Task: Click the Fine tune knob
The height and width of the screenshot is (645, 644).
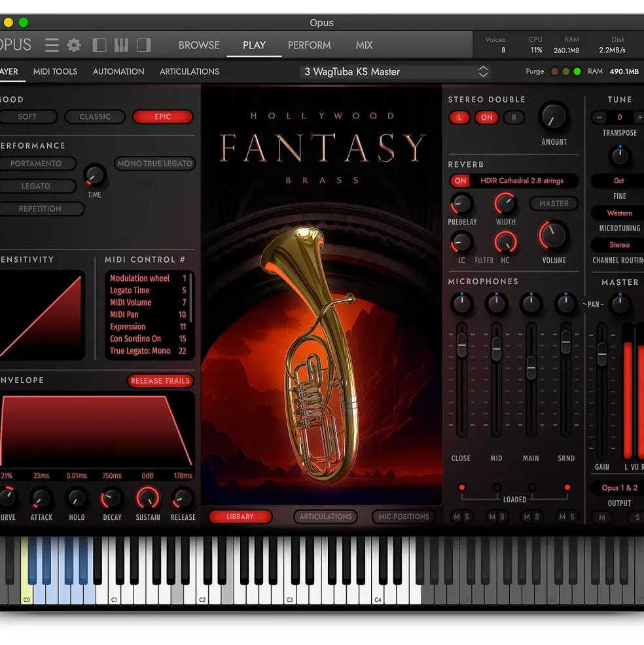Action: click(x=619, y=157)
